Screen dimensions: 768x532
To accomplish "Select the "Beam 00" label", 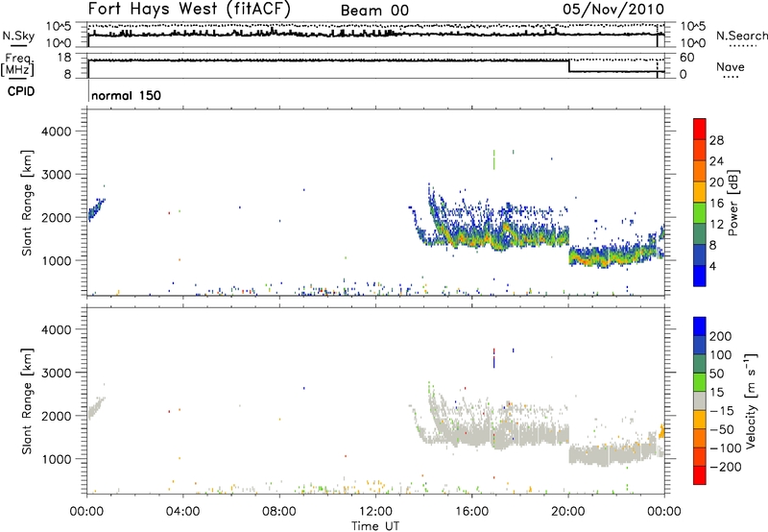I will 374,11.
